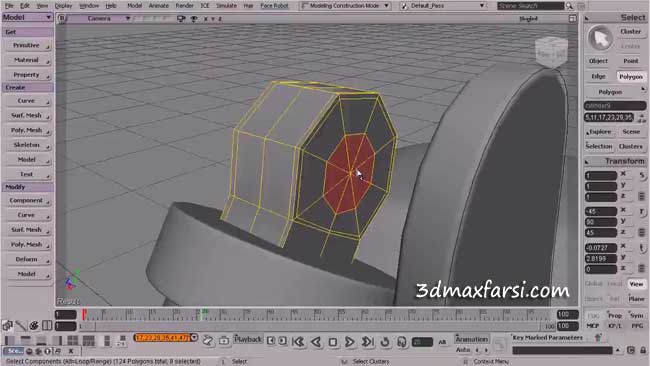Open the orange selection field dropdown arrow
This screenshot has width=650, height=366.
[194, 337]
